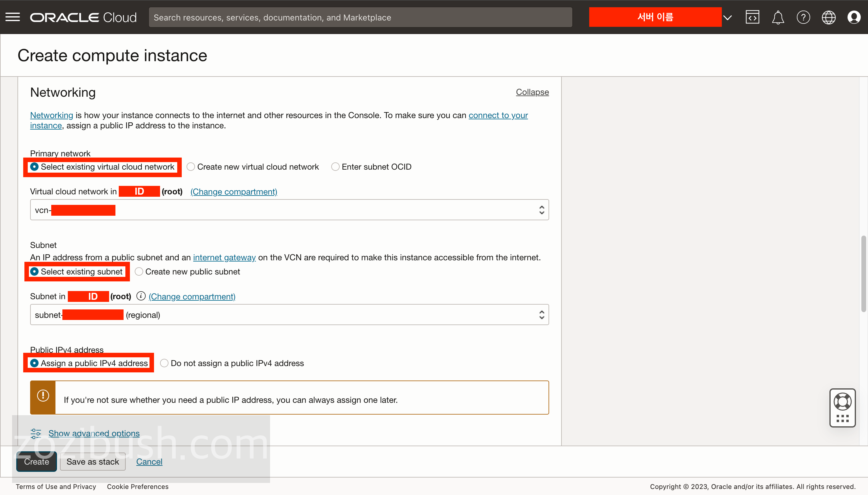Click the page vertical scrollbar thumb
The height and width of the screenshot is (495, 868).
coord(863,274)
